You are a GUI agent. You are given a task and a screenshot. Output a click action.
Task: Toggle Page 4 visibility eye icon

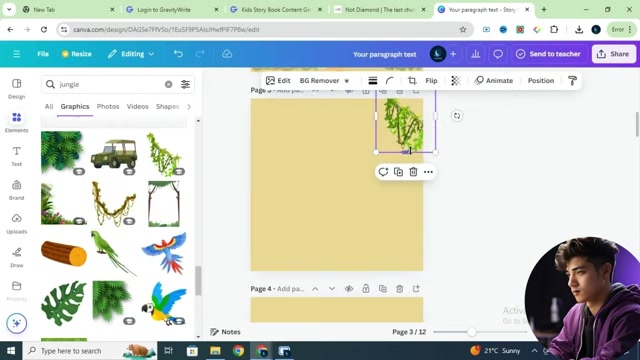pos(349,289)
